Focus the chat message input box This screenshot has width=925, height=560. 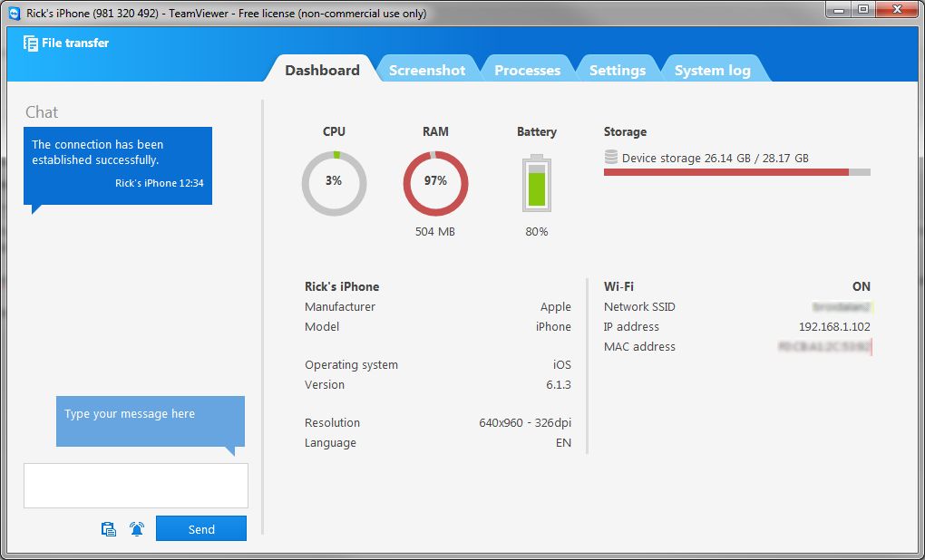point(136,486)
